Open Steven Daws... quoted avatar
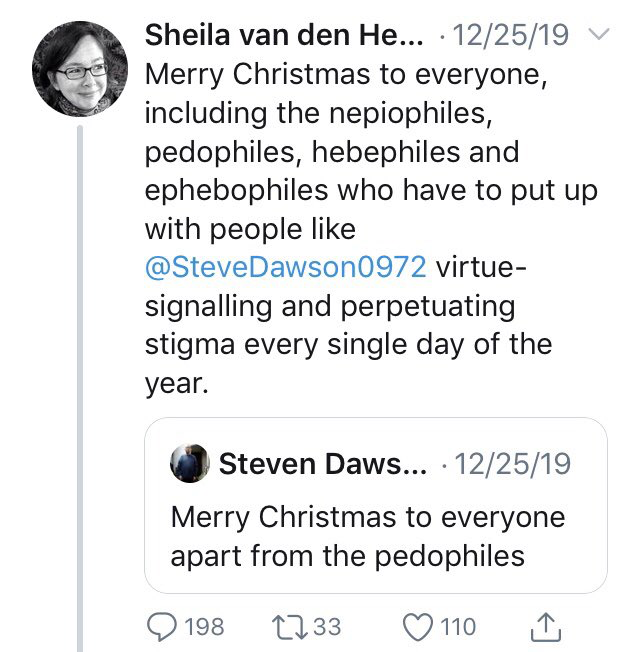Screen dimensions: 640x652 click(x=190, y=463)
